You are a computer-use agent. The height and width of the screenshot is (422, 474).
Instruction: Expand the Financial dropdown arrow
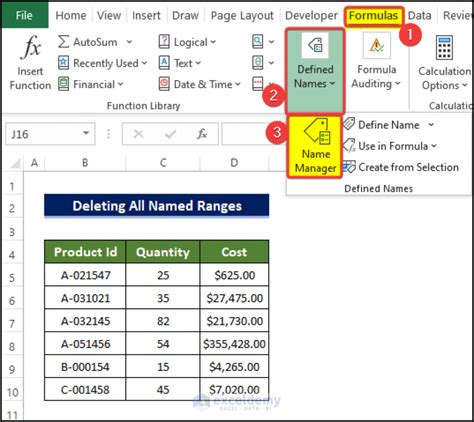[120, 84]
